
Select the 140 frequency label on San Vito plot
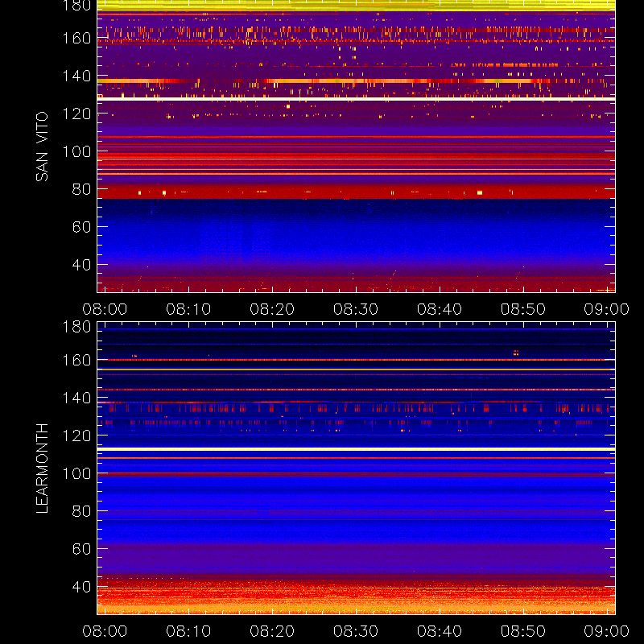[x=76, y=76]
